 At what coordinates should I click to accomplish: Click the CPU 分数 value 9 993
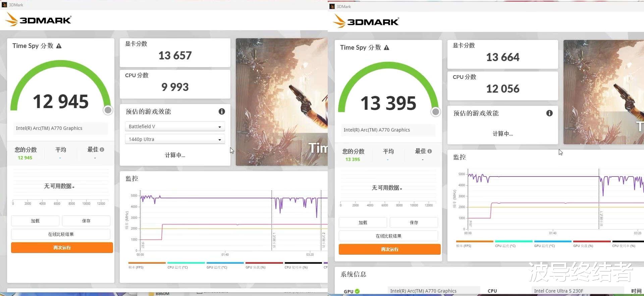point(175,87)
